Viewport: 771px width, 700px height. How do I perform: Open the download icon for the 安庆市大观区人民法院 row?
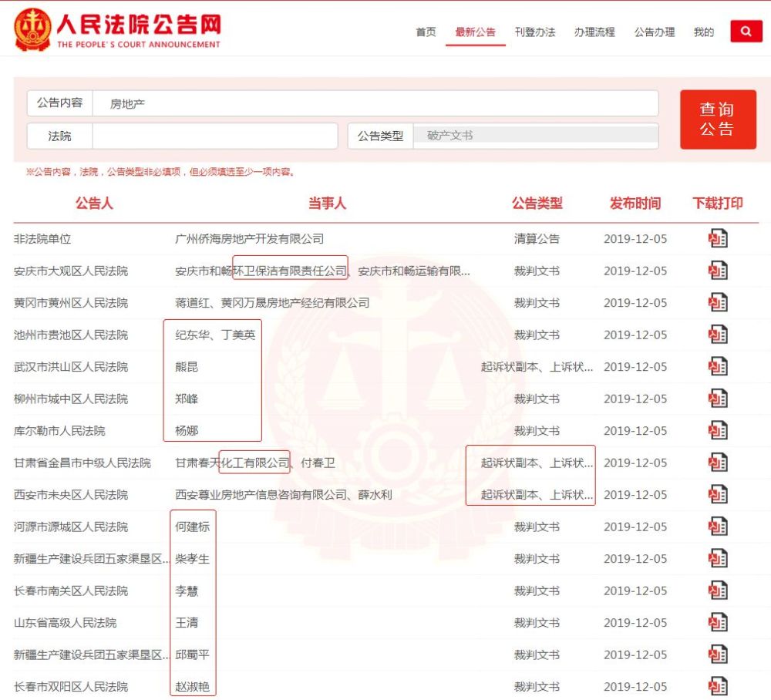tap(718, 271)
